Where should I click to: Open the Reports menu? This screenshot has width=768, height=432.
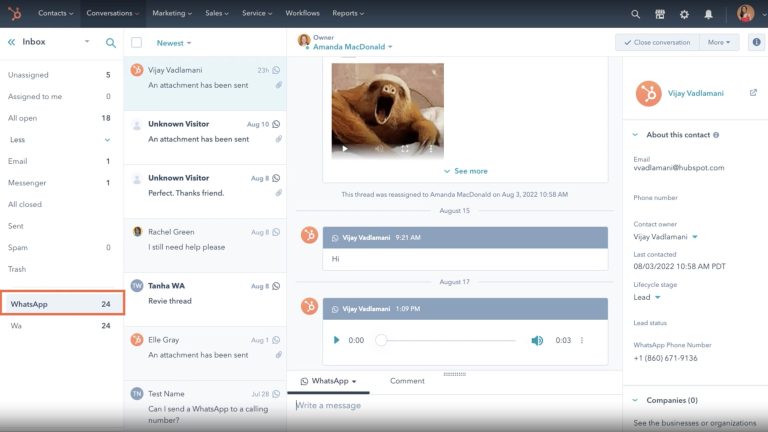coord(348,13)
